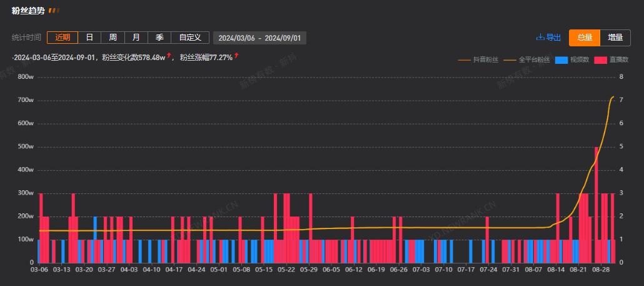Image resolution: width=644 pixels, height=286 pixels.
Task: Toggle the 抖音粉丝 legend series
Action: pyautogui.click(x=478, y=59)
